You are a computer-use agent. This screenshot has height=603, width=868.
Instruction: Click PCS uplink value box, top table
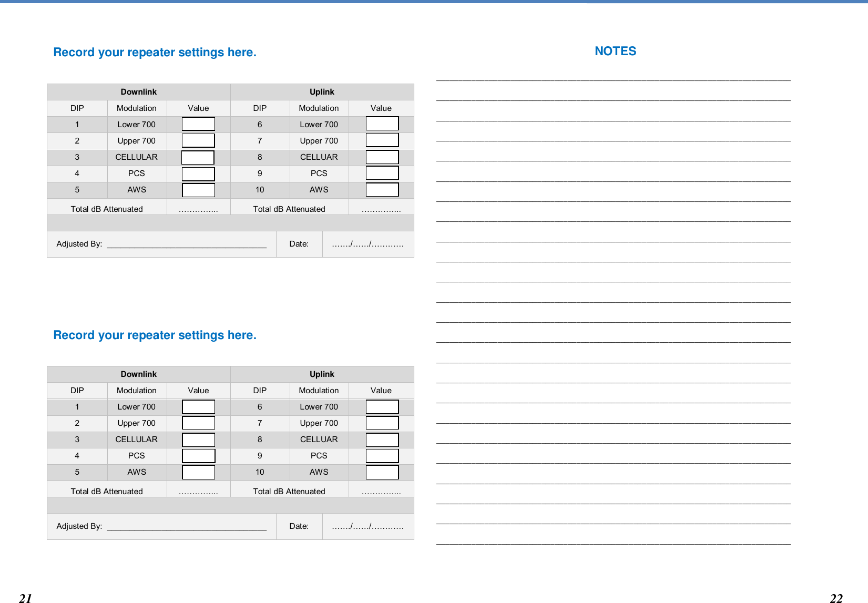tap(382, 173)
